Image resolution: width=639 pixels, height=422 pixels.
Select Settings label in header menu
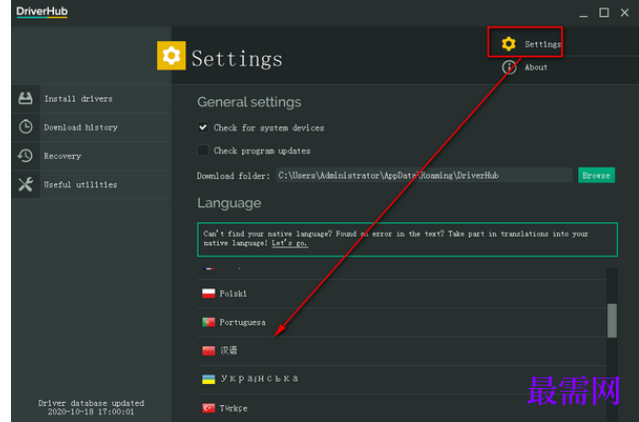[542, 44]
